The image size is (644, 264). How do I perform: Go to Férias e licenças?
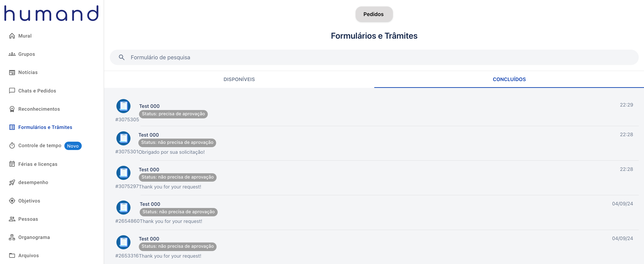point(38,164)
